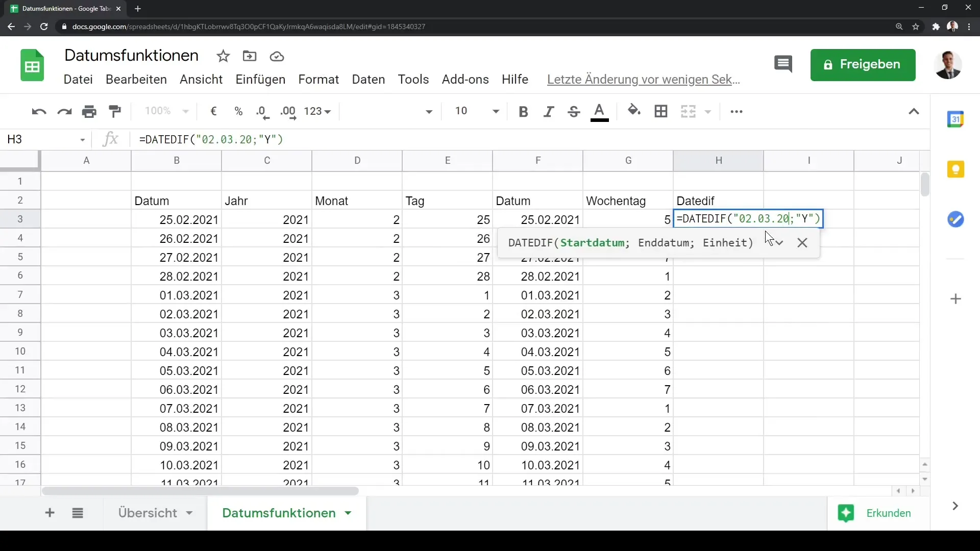Open Letzte Änderung version history link
The height and width of the screenshot is (551, 980).
(644, 80)
